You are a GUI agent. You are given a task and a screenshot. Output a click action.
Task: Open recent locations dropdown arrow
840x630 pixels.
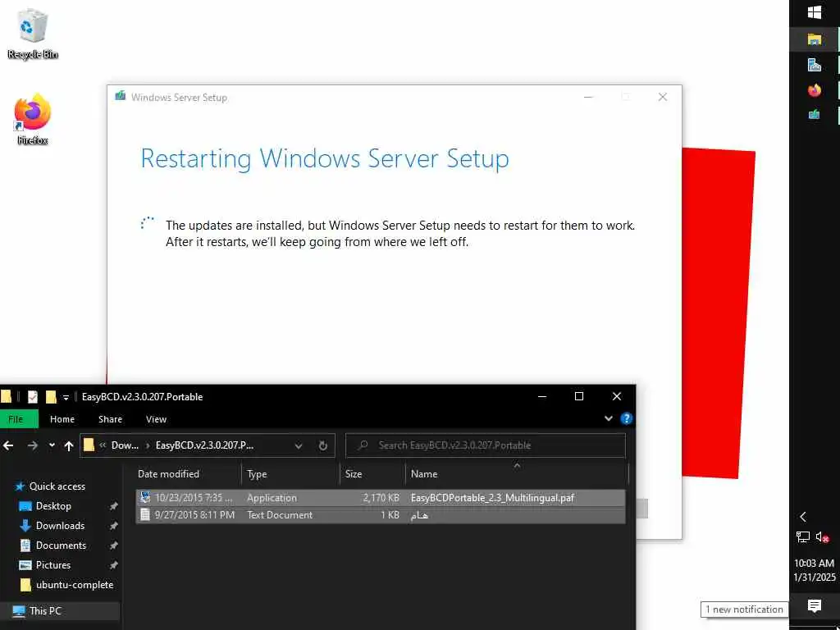tap(52, 445)
